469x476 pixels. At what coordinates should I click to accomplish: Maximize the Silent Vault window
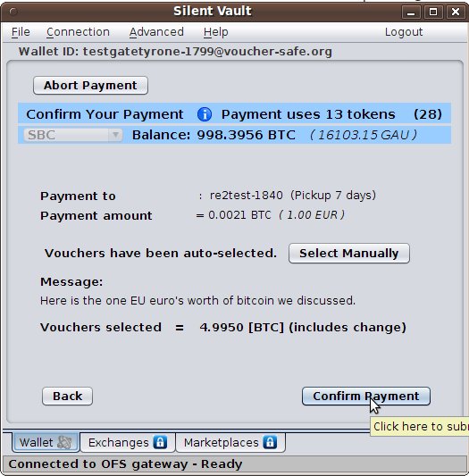tap(433, 13)
